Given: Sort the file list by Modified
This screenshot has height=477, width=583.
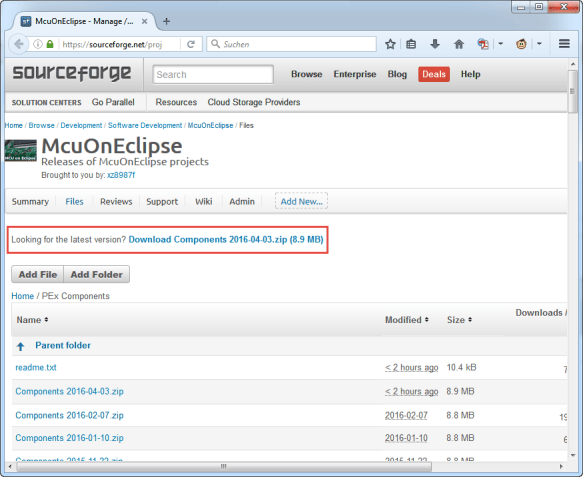Looking at the screenshot, I should pos(406,320).
